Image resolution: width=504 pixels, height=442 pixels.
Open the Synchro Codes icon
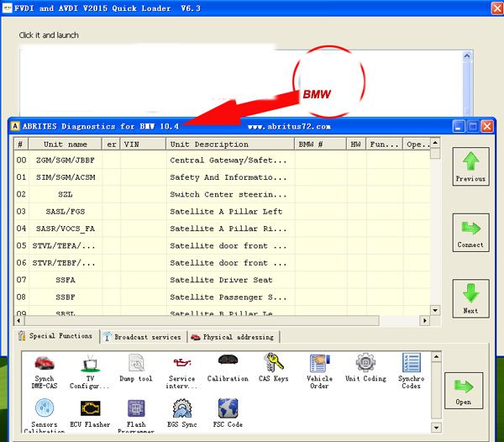click(411, 372)
